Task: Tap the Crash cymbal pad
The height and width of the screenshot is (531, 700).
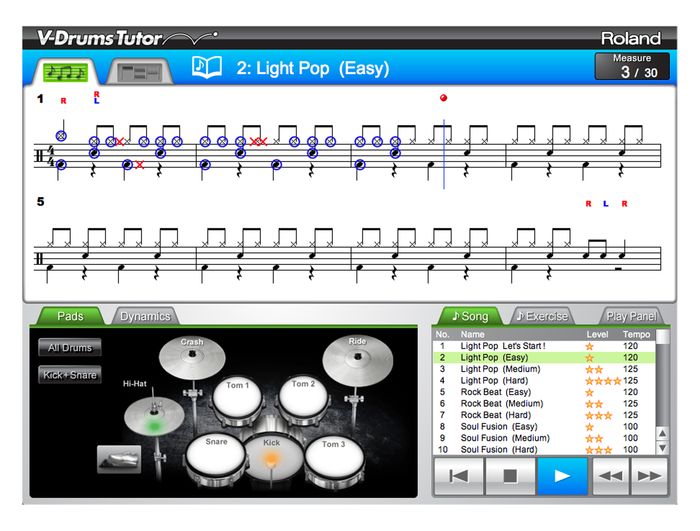Action: (x=192, y=357)
